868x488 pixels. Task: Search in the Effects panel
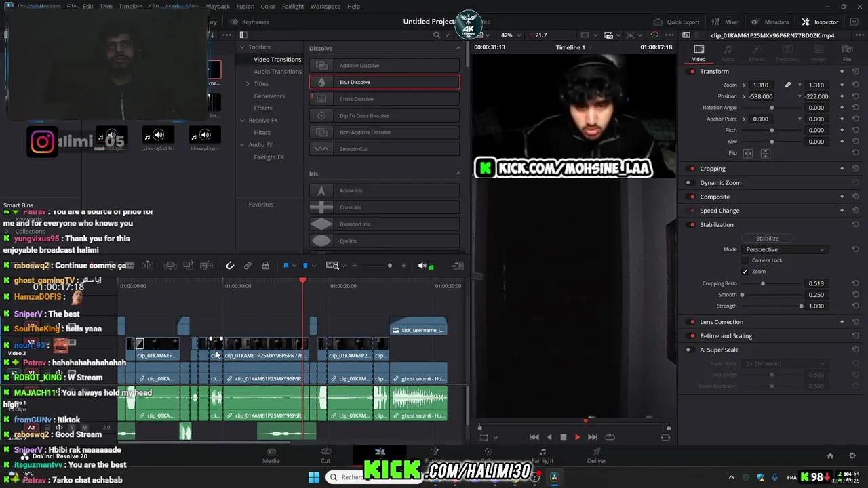click(x=437, y=35)
